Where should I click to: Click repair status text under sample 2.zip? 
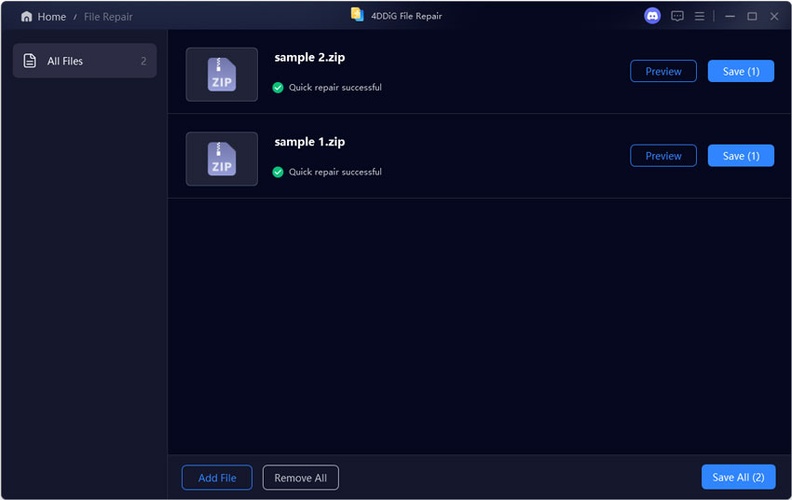pyautogui.click(x=335, y=87)
